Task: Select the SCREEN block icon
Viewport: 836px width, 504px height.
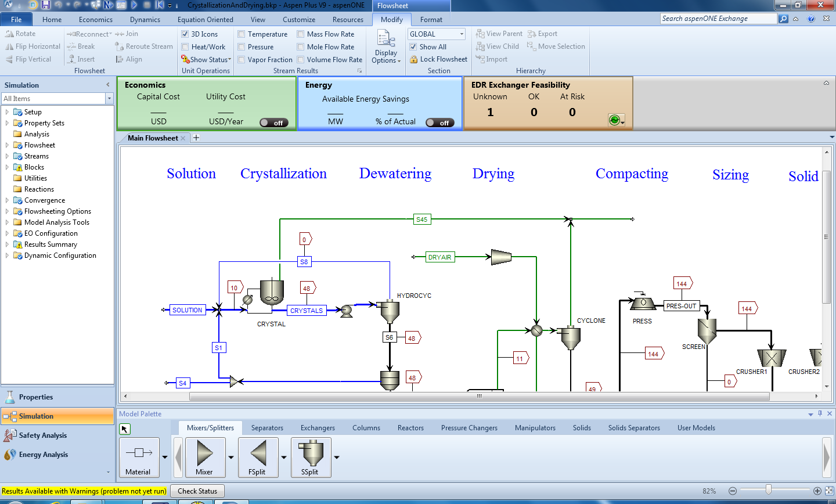Action: [707, 332]
